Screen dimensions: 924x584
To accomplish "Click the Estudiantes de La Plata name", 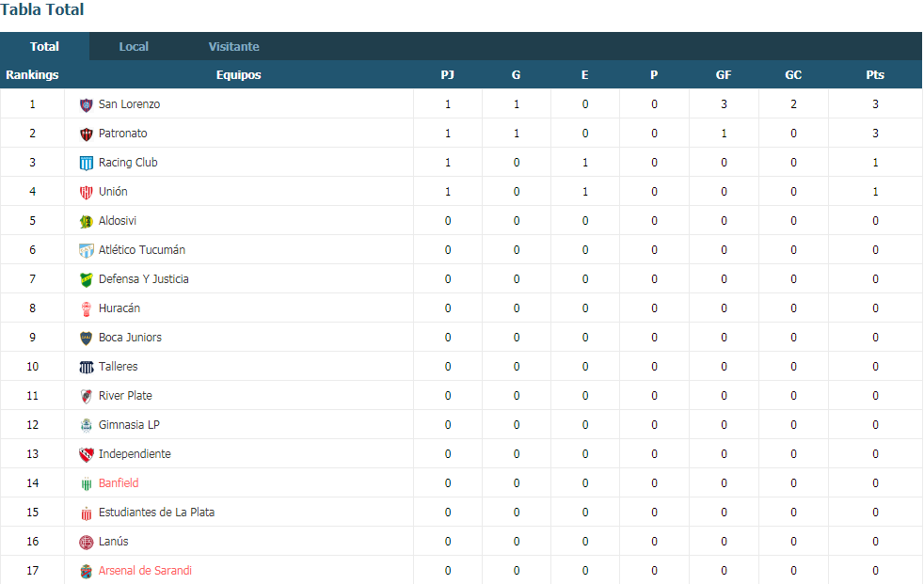I will pyautogui.click(x=156, y=513).
